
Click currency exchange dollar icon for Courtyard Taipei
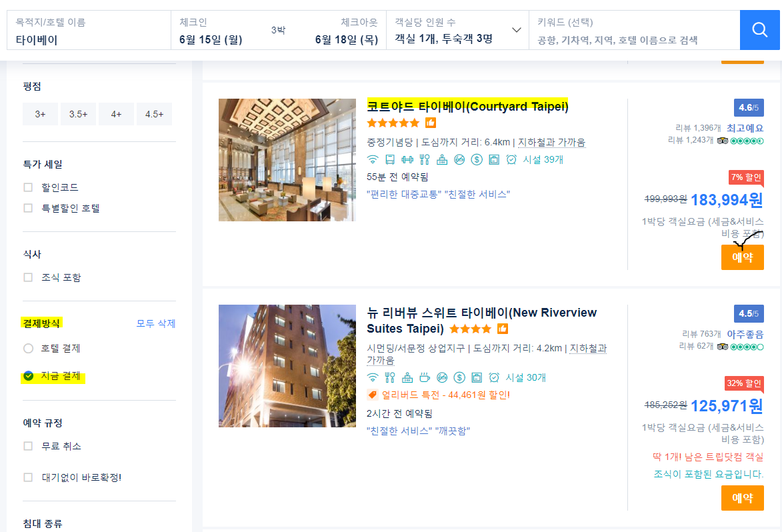pyautogui.click(x=477, y=159)
